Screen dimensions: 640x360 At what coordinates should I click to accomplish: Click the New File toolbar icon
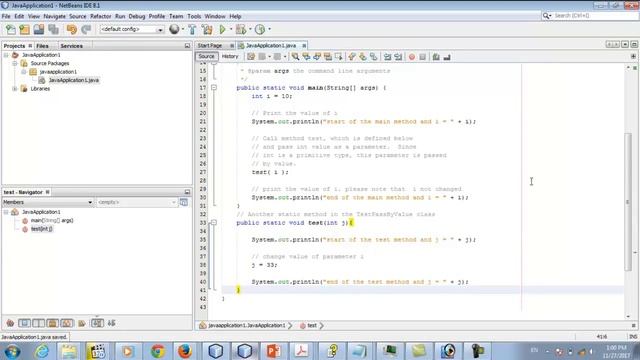11,29
